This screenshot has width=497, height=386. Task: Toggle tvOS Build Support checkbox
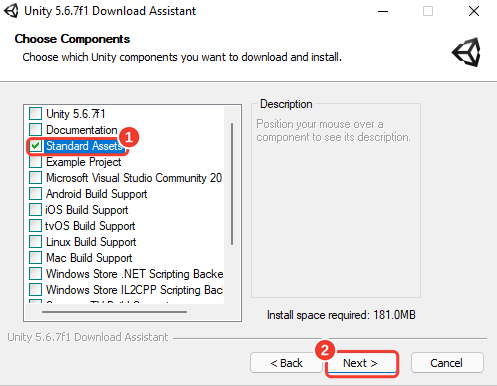(35, 226)
